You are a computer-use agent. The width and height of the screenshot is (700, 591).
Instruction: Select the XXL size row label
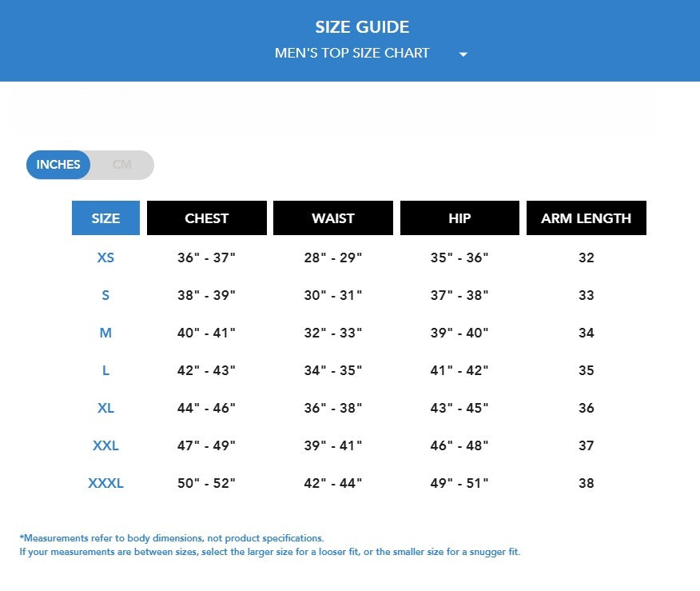click(x=105, y=445)
